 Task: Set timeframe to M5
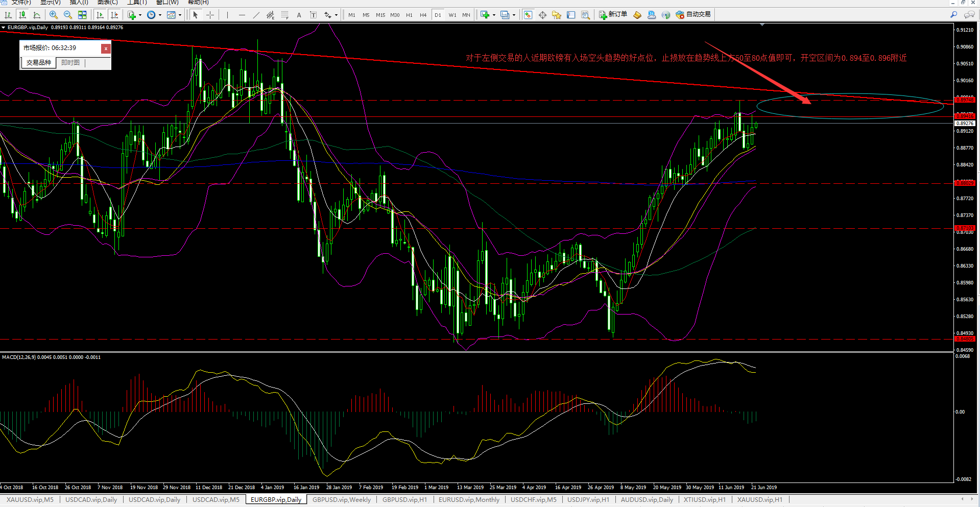366,15
